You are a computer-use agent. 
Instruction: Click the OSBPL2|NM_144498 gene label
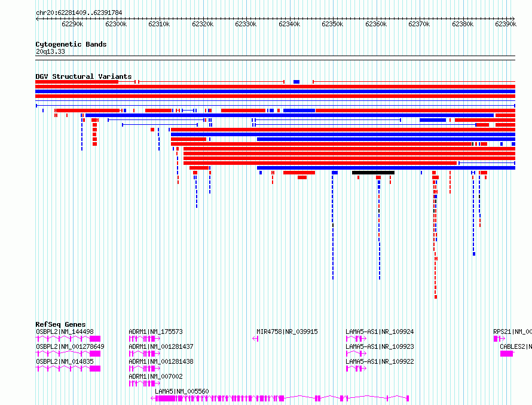[x=65, y=332]
